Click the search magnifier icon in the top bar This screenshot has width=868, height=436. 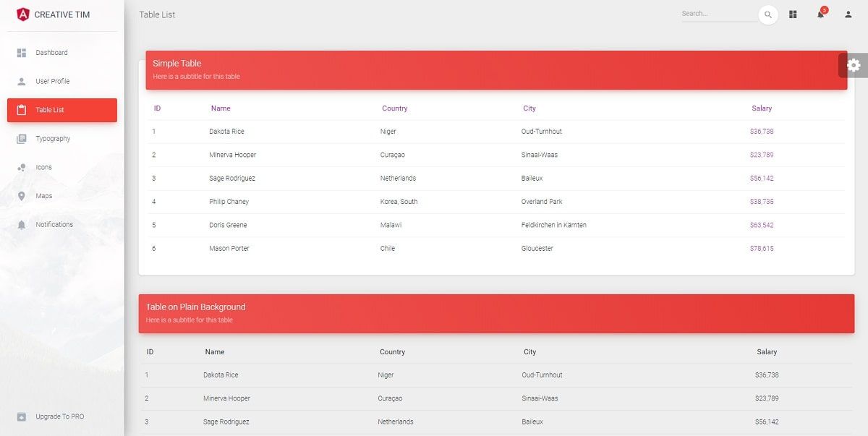tap(768, 14)
